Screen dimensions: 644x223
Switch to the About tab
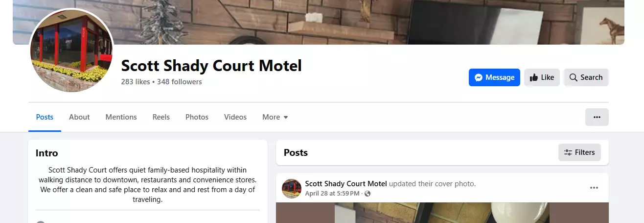tap(79, 117)
